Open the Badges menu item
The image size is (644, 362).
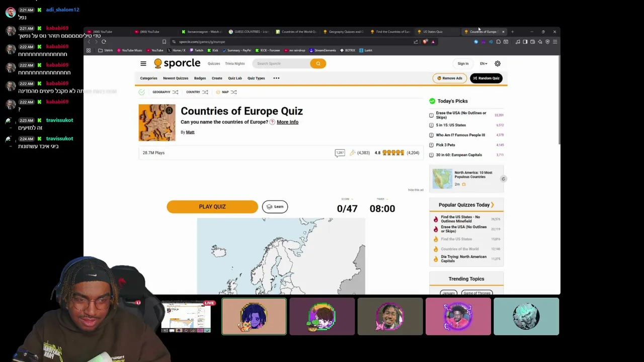pyautogui.click(x=200, y=78)
